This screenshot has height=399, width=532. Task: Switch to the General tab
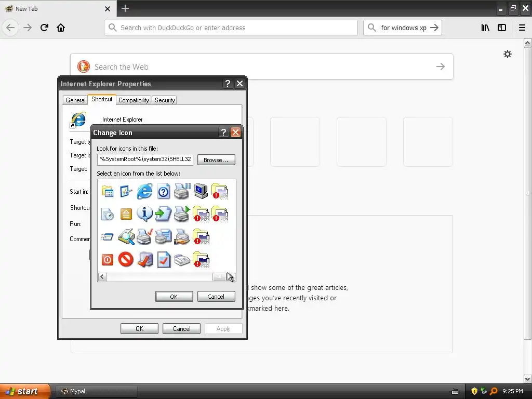(x=75, y=100)
